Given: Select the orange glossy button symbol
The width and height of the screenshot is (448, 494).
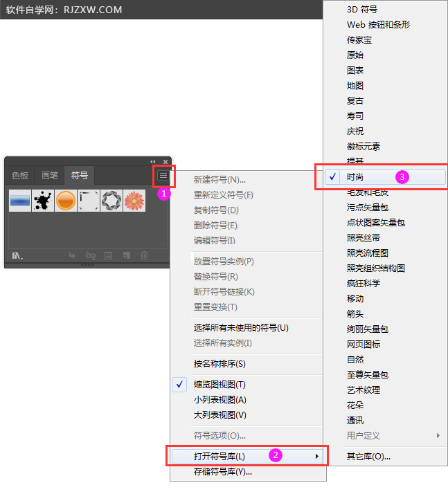Looking at the screenshot, I should tap(66, 201).
